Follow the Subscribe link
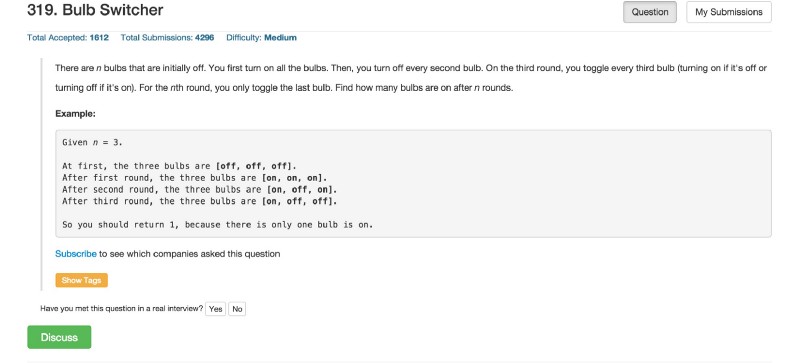 (x=76, y=254)
